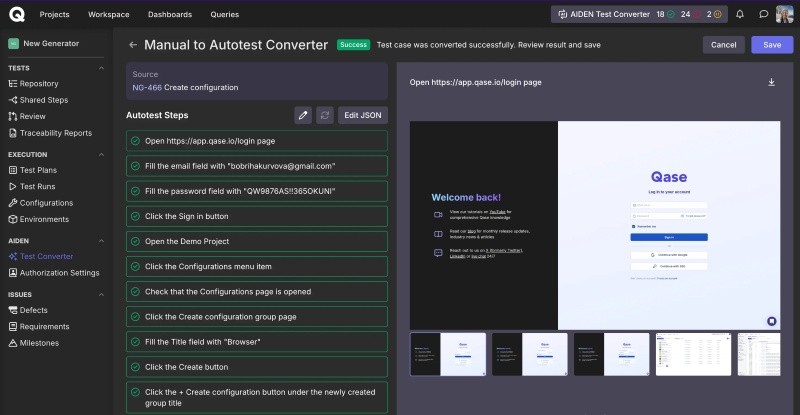
Task: Collapse the TESTS sidebar section
Action: tap(101, 68)
